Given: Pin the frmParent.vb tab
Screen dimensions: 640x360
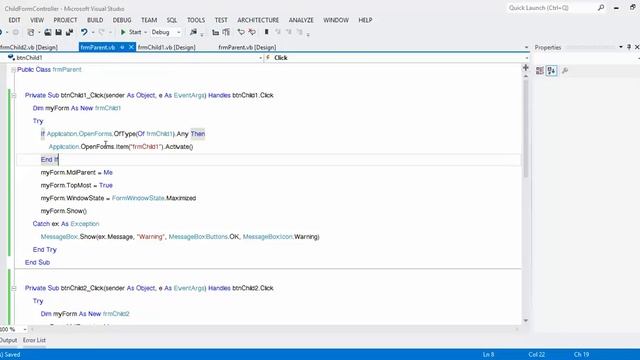Looking at the screenshot, I should (122, 47).
